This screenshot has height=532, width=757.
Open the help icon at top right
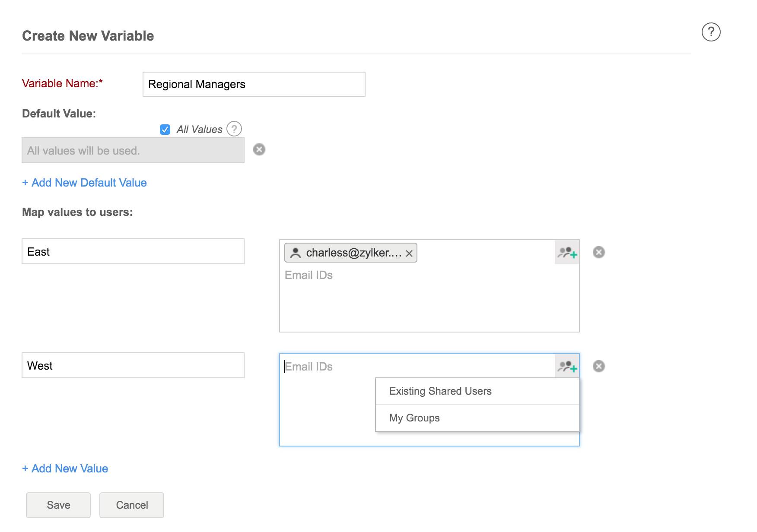coord(711,32)
